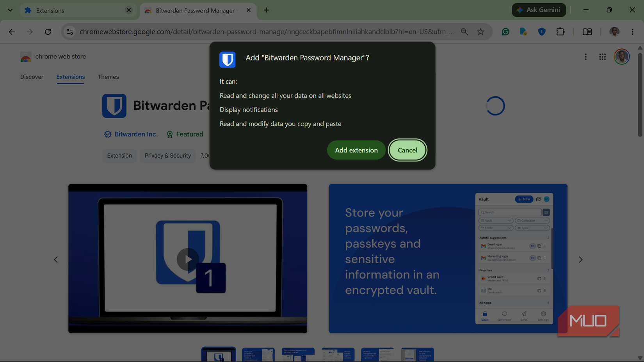This screenshot has height=362, width=644.
Task: Click Add extension in the Bitwarden dialog
Action: click(356, 150)
